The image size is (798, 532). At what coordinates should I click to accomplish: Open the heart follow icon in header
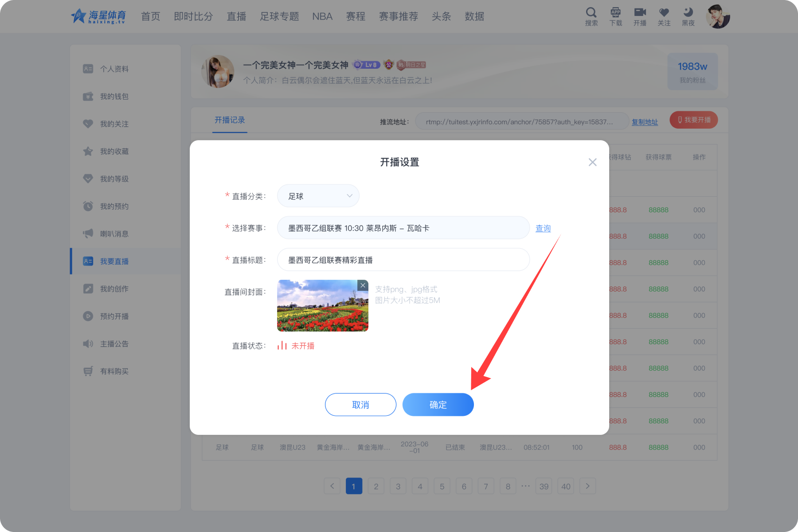tap(664, 13)
